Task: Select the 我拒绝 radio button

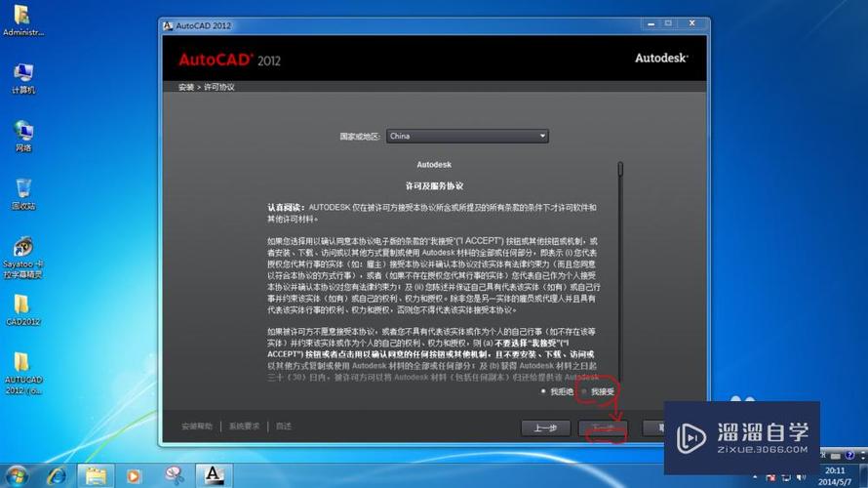Action: [x=543, y=391]
